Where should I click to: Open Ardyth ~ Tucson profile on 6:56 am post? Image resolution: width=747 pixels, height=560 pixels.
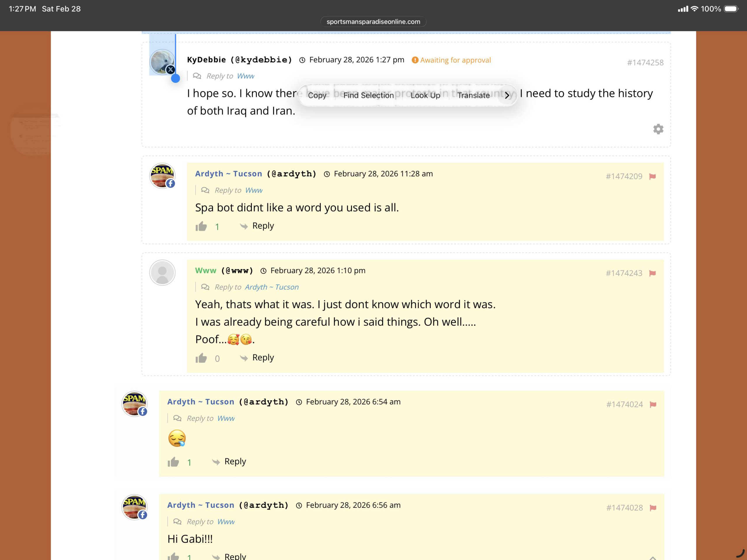point(200,505)
